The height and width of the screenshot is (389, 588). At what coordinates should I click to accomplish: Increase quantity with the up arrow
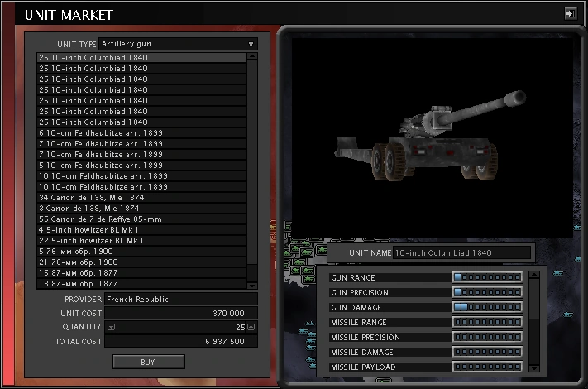(x=251, y=327)
